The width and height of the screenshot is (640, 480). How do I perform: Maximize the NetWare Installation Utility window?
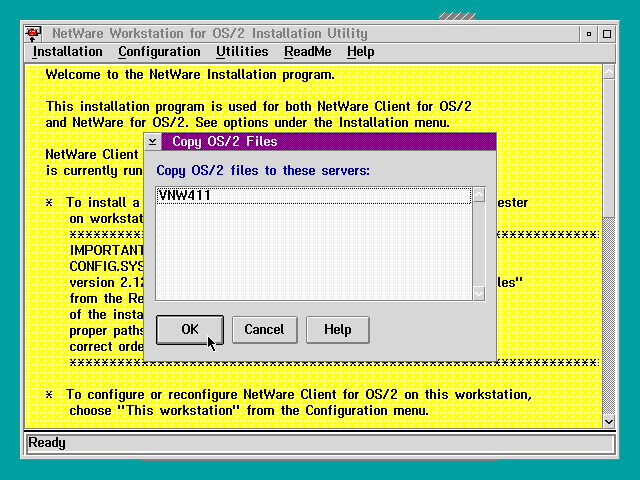pos(607,34)
